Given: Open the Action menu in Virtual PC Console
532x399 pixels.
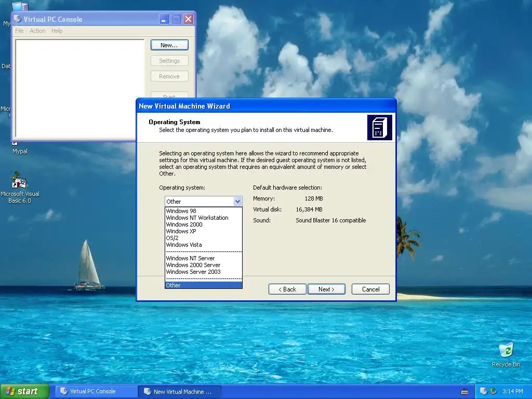Looking at the screenshot, I should click(x=37, y=31).
